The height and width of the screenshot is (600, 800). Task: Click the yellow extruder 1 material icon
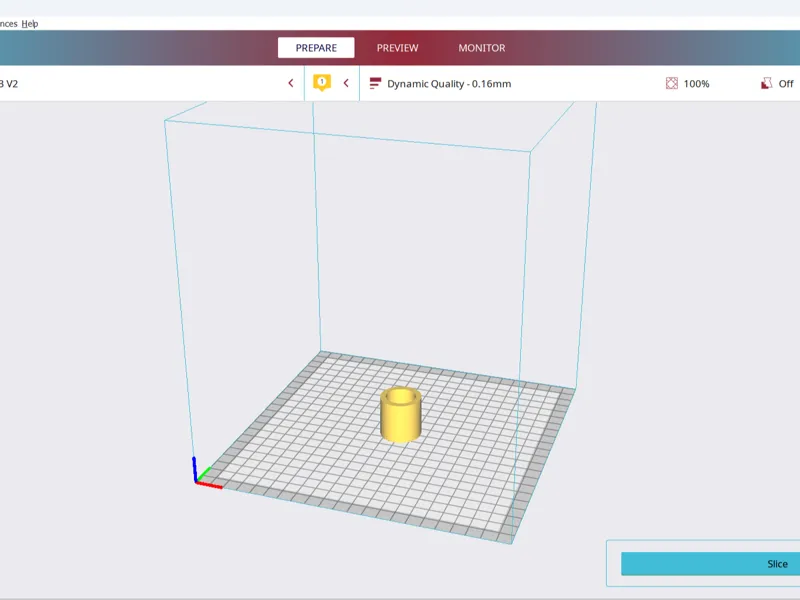click(x=321, y=83)
